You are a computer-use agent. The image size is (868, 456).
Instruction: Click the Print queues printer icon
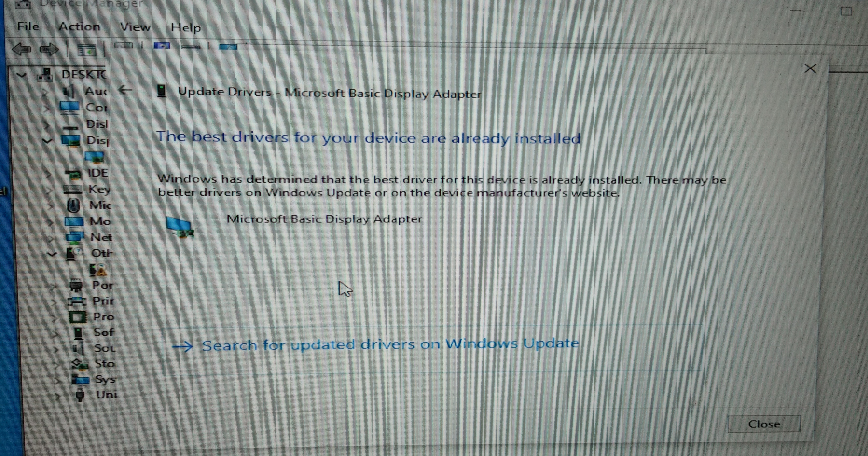coord(77,301)
